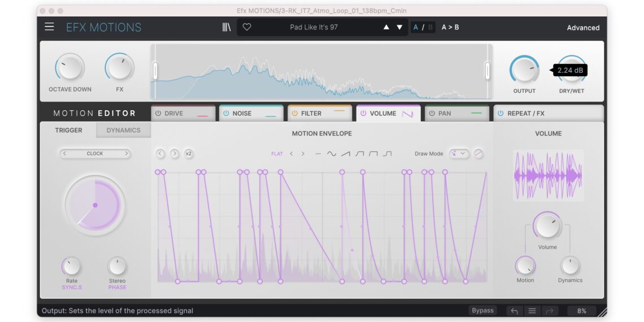Click the left spectrum range handle
The height and width of the screenshot is (322, 644).
point(155,71)
